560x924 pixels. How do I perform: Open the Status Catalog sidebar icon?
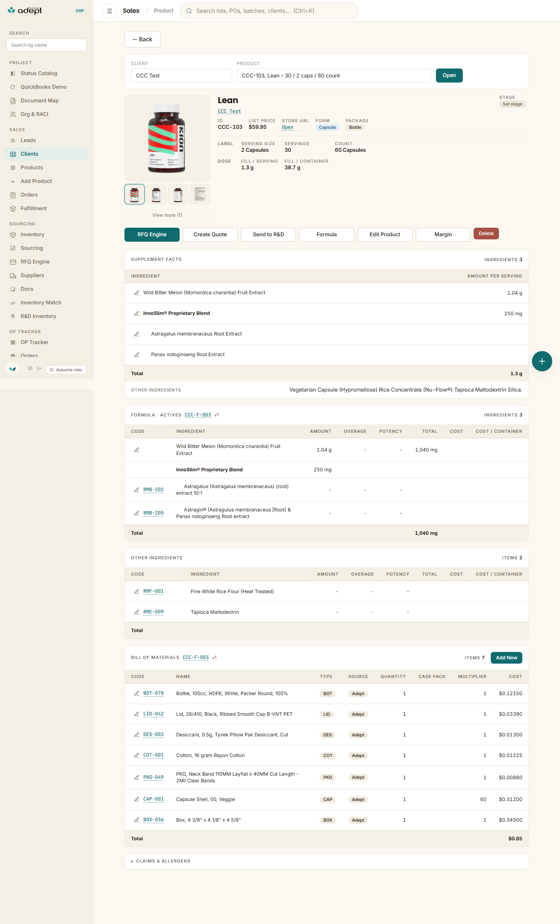[x=13, y=74]
